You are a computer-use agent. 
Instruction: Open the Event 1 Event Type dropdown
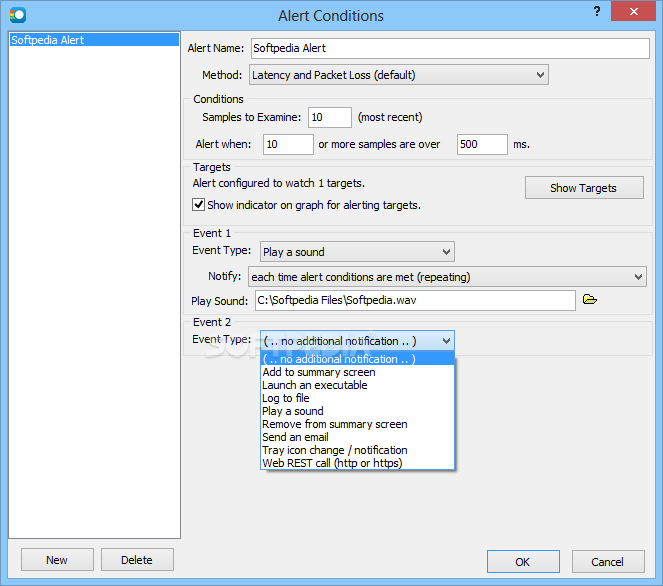357,252
